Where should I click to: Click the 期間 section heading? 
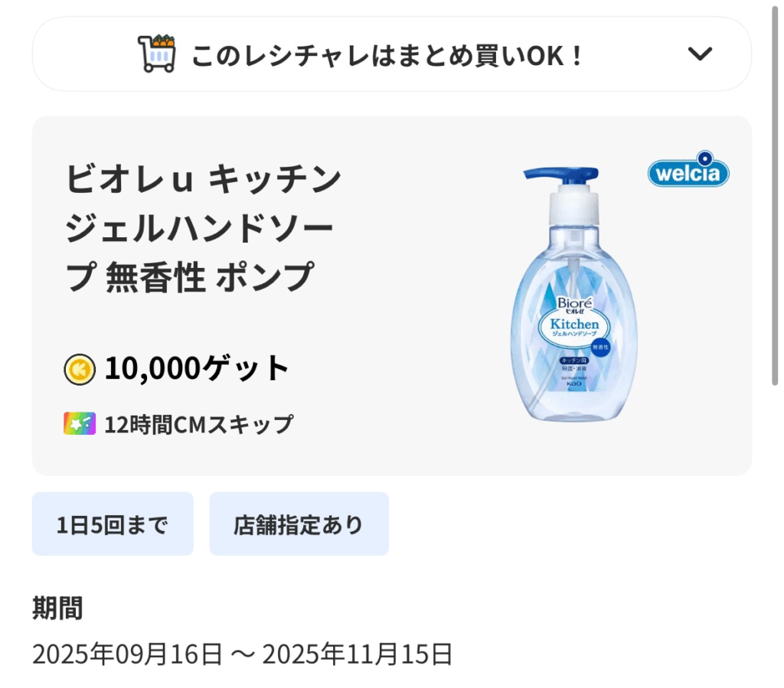pyautogui.click(x=57, y=609)
